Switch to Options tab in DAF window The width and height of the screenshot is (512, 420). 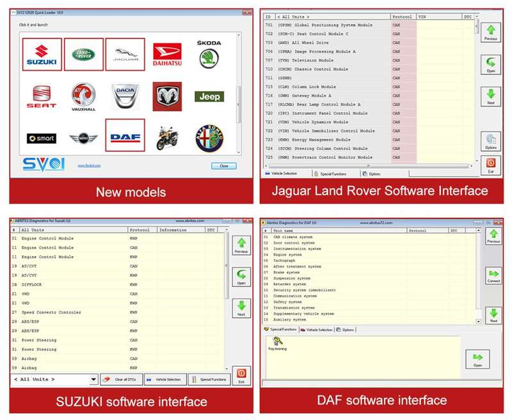[345, 330]
